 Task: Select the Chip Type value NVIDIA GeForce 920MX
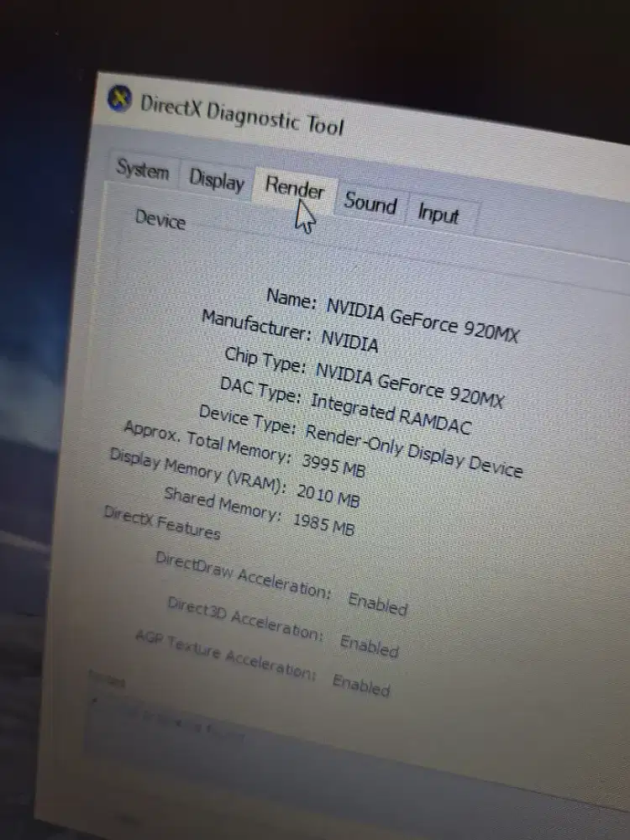[410, 385]
